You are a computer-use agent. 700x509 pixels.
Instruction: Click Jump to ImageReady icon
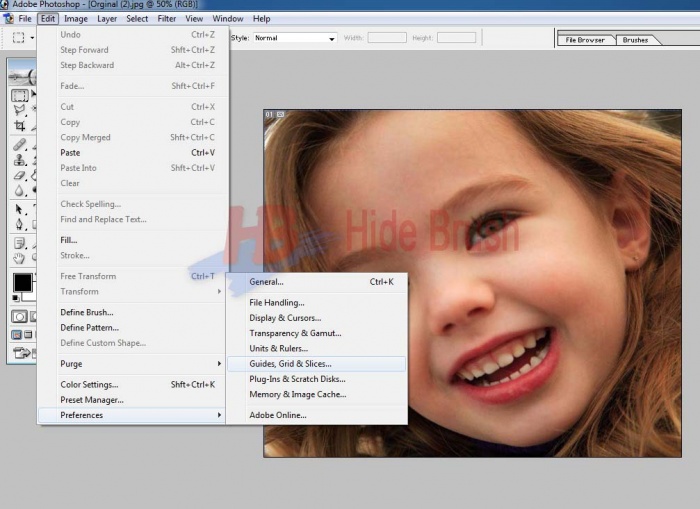(x=22, y=353)
